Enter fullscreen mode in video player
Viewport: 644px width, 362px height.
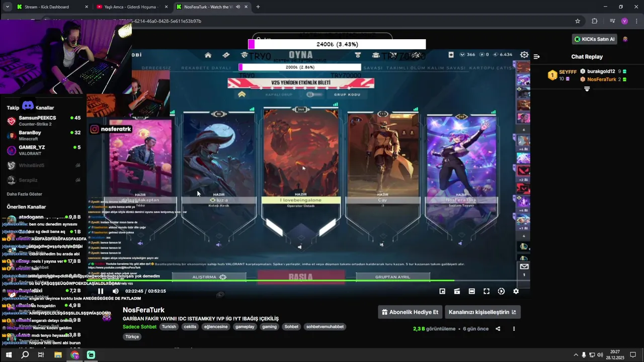(x=487, y=291)
